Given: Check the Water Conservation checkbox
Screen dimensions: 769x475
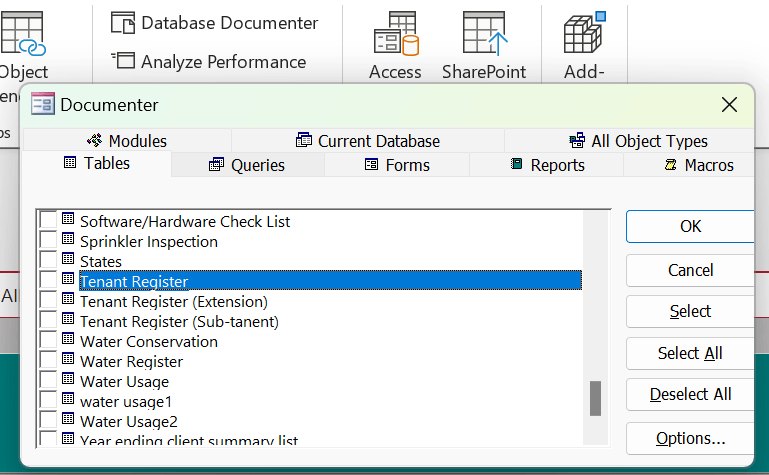Looking at the screenshot, I should (48, 340).
